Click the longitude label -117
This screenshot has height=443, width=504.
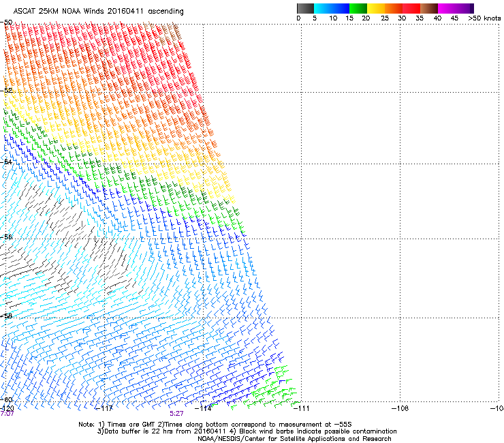tap(104, 408)
